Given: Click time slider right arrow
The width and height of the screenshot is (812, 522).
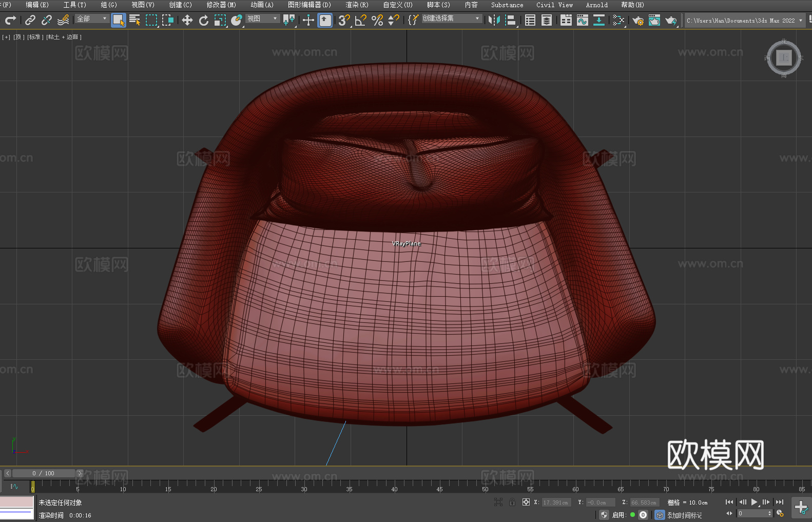Looking at the screenshot, I should coord(80,473).
